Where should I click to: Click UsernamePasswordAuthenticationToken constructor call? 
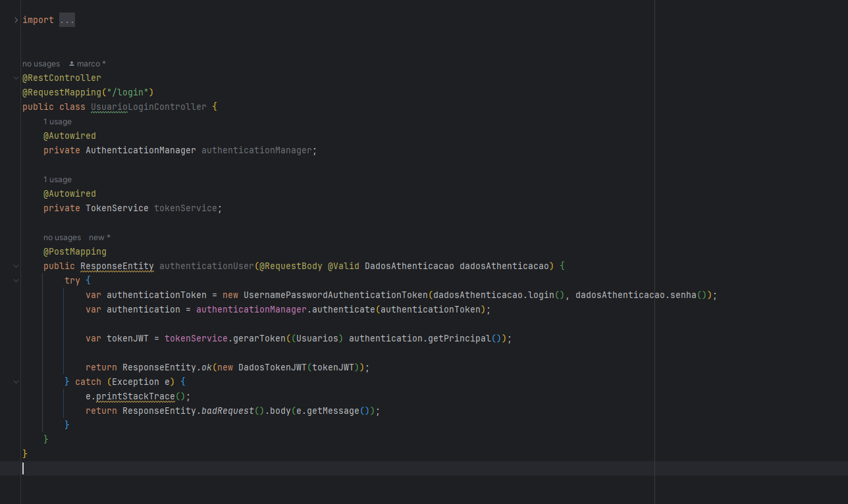pos(336,295)
